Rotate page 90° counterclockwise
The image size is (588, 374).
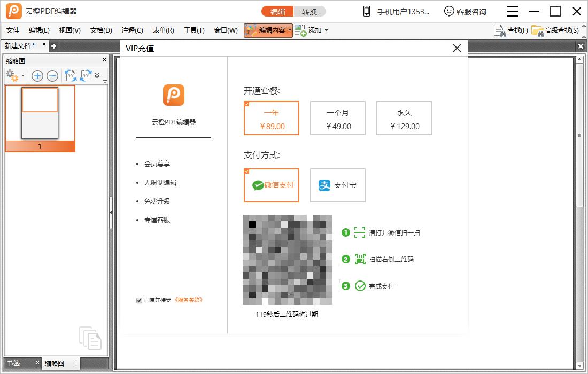(71, 76)
